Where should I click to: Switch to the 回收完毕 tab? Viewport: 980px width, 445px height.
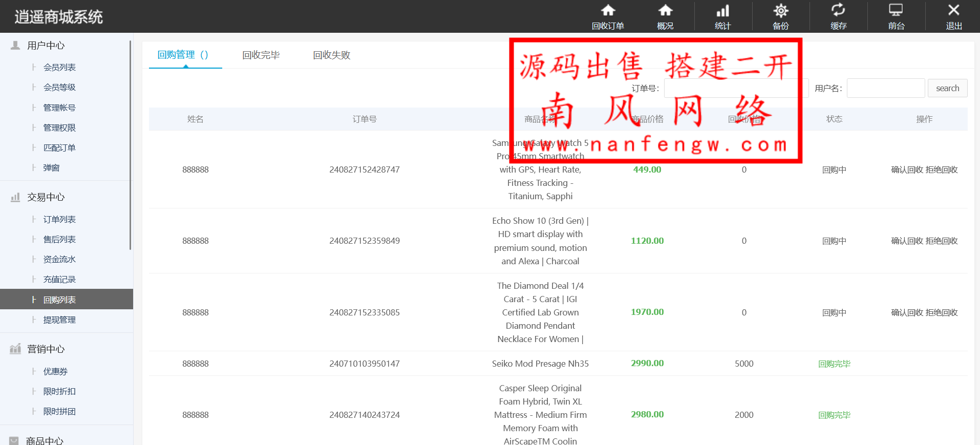[x=261, y=55]
